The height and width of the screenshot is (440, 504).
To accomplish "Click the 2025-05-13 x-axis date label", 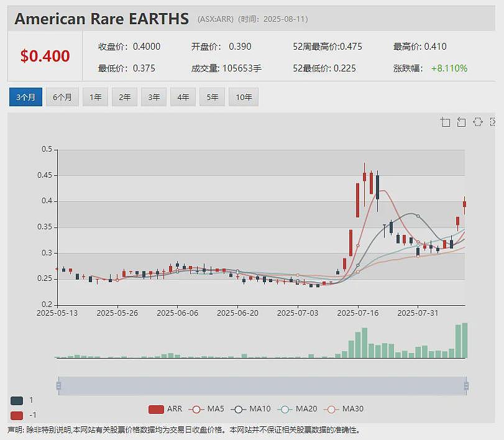I will [57, 313].
